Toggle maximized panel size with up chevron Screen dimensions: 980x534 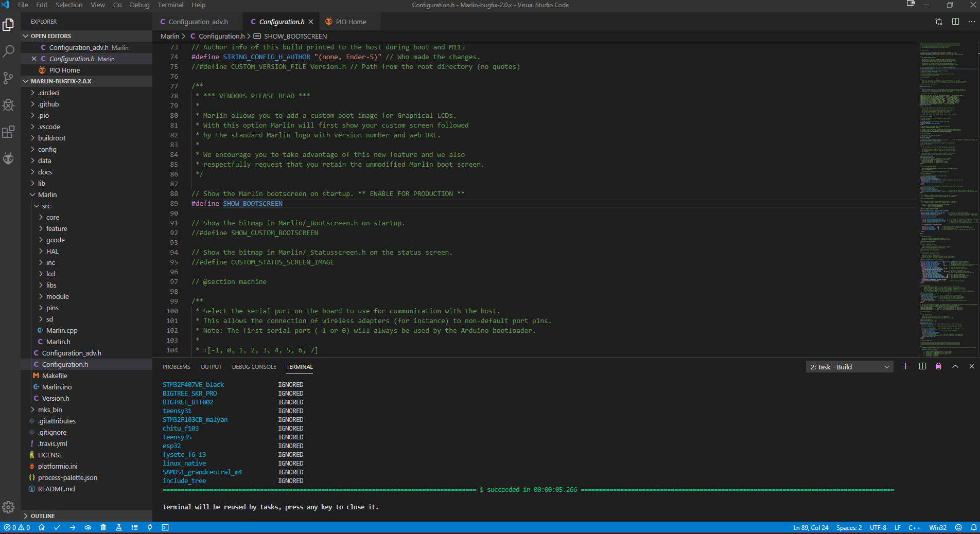pos(955,366)
